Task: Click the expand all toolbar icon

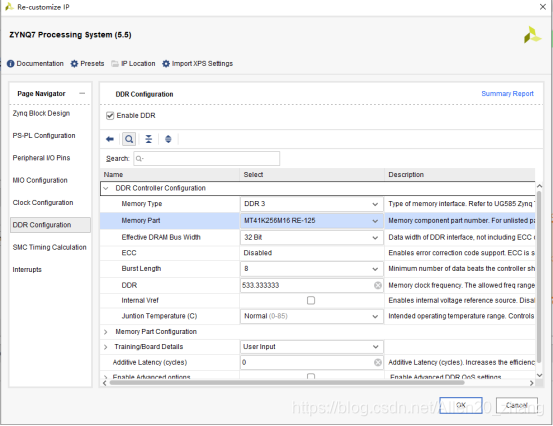Action: 168,139
